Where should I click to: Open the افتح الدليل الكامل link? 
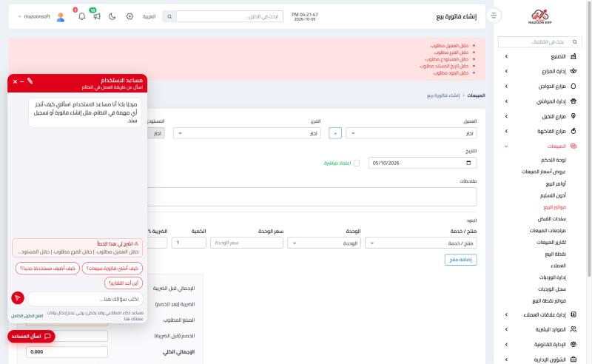pos(27,316)
